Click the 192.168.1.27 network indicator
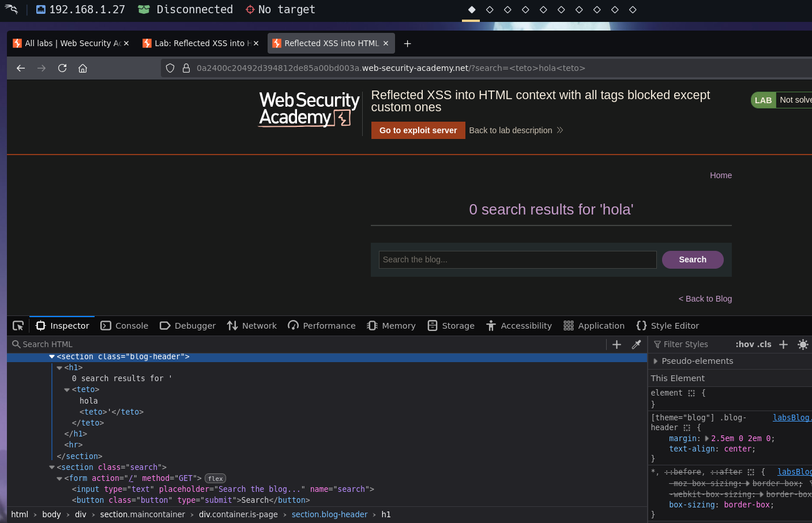Image resolution: width=812 pixels, height=523 pixels. [x=81, y=10]
